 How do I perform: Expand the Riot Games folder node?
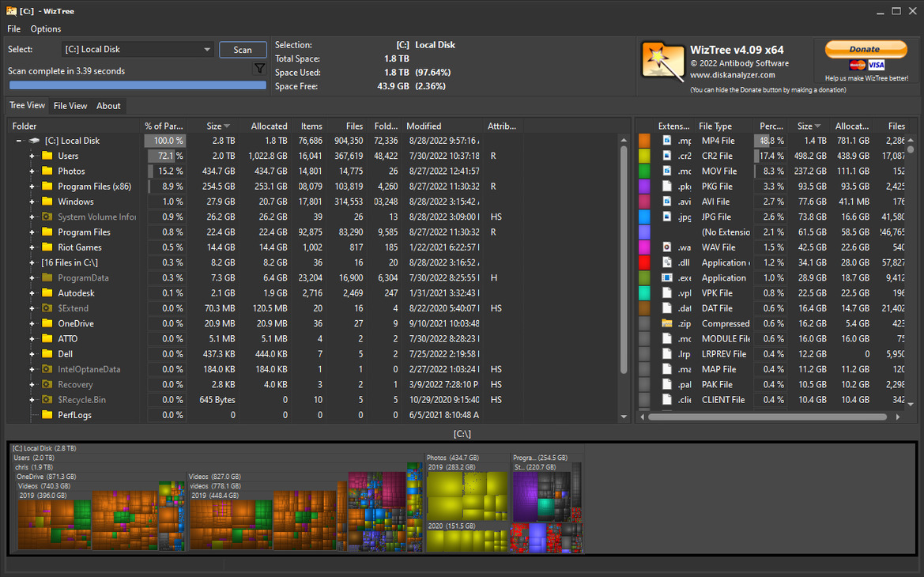32,247
